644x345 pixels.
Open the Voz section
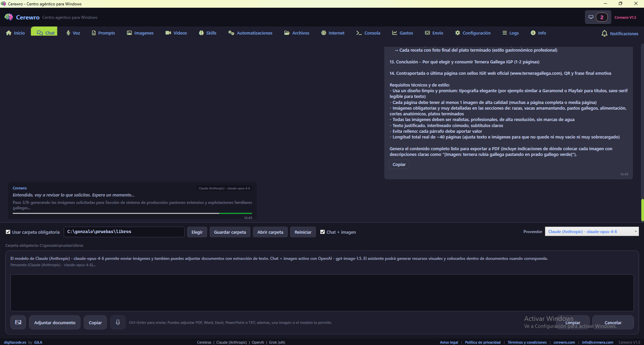[x=73, y=33]
